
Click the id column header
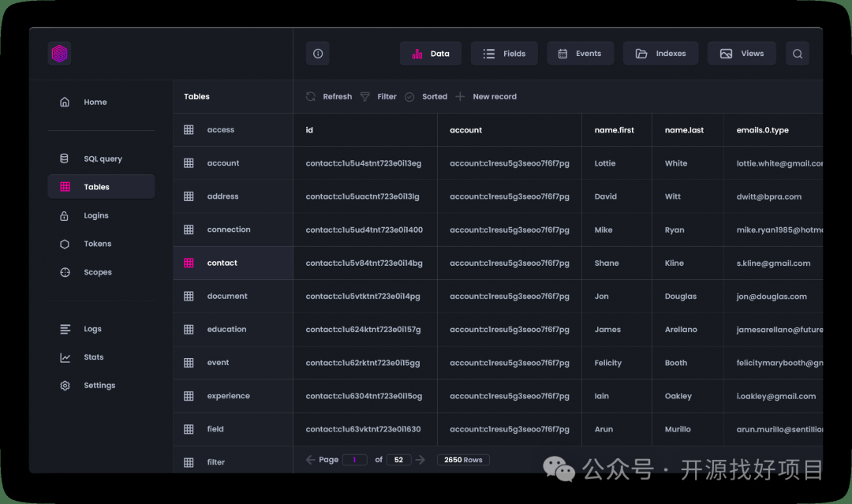[309, 130]
